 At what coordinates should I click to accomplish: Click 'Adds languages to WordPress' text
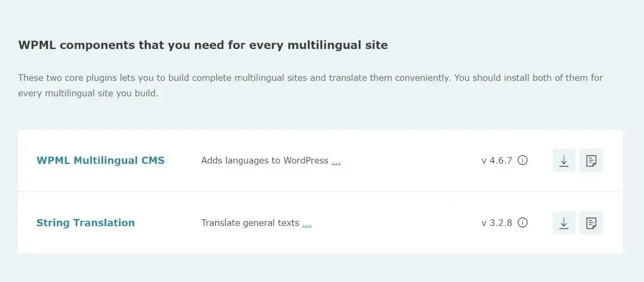(x=265, y=160)
